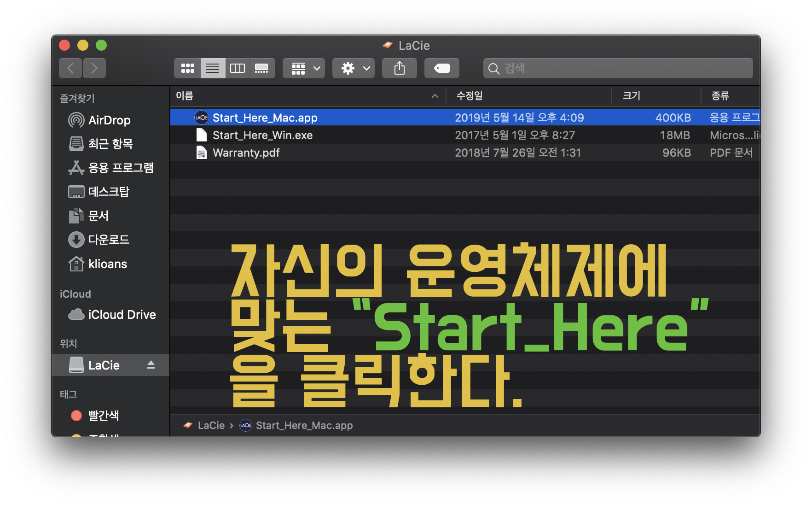
Task: Click the 2018년 7월 26일 date cell
Action: point(518,153)
